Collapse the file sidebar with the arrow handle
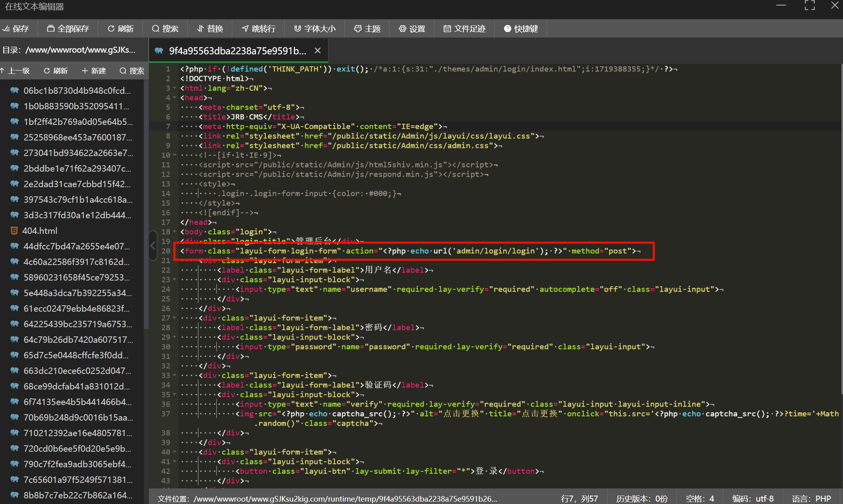The height and width of the screenshot is (504, 843). click(152, 246)
